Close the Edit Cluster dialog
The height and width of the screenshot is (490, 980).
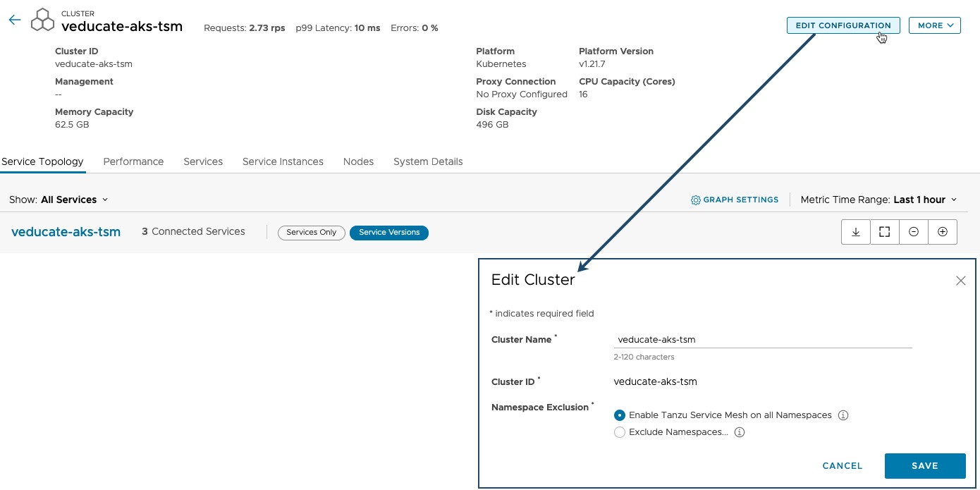tap(960, 281)
